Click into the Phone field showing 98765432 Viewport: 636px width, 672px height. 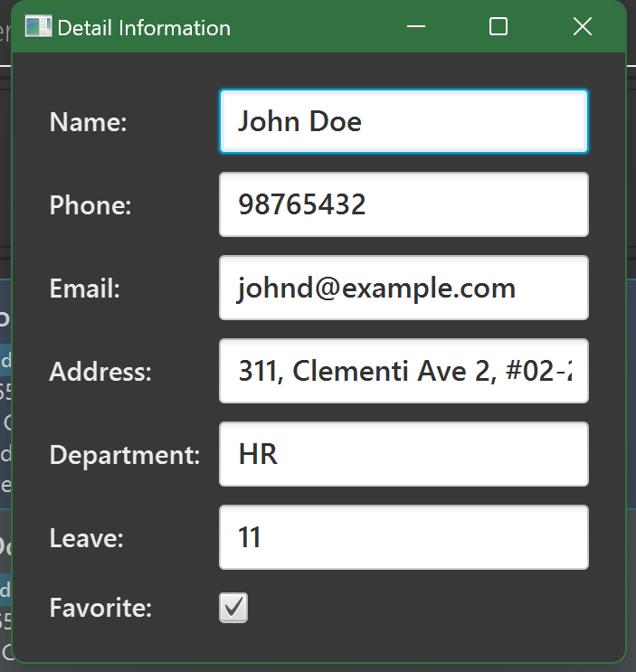[x=403, y=204]
